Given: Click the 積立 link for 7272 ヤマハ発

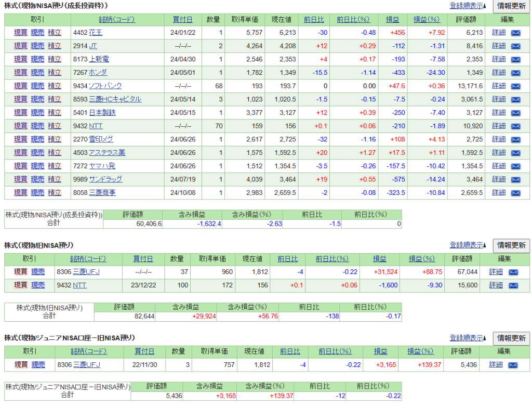Looking at the screenshot, I should tap(54, 166).
